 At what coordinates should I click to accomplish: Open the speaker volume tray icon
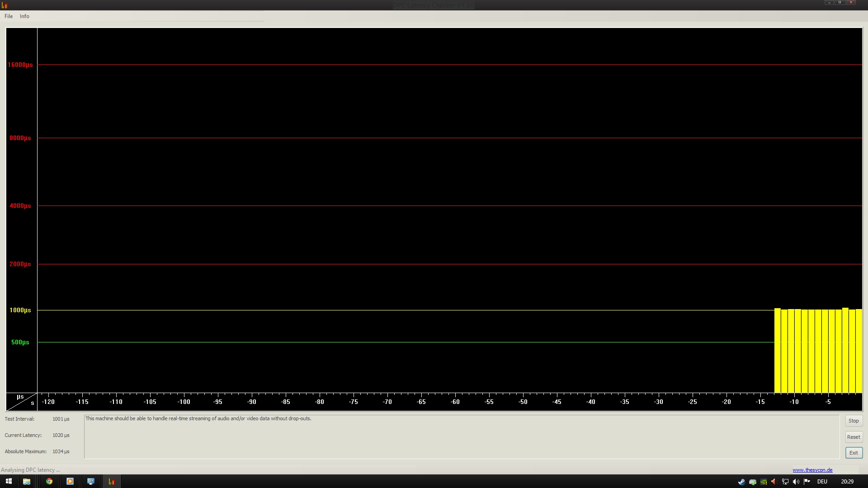[x=796, y=482]
